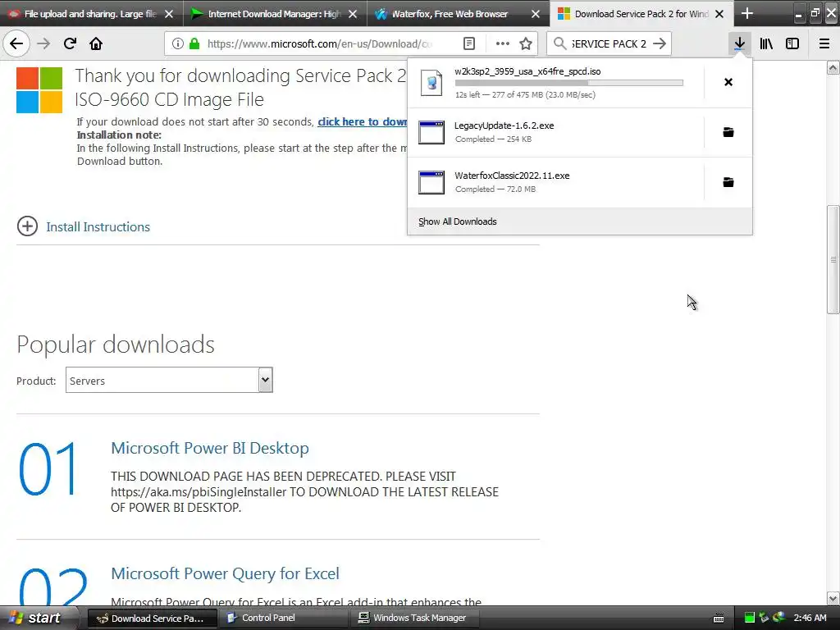Switch to Windows Task Manager taskbar button
The height and width of the screenshot is (630, 840).
413,618
